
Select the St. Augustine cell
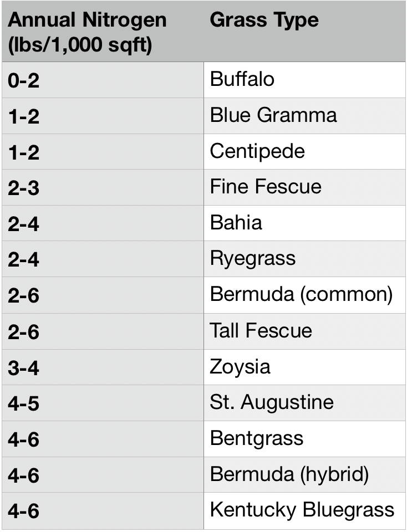coord(304,403)
